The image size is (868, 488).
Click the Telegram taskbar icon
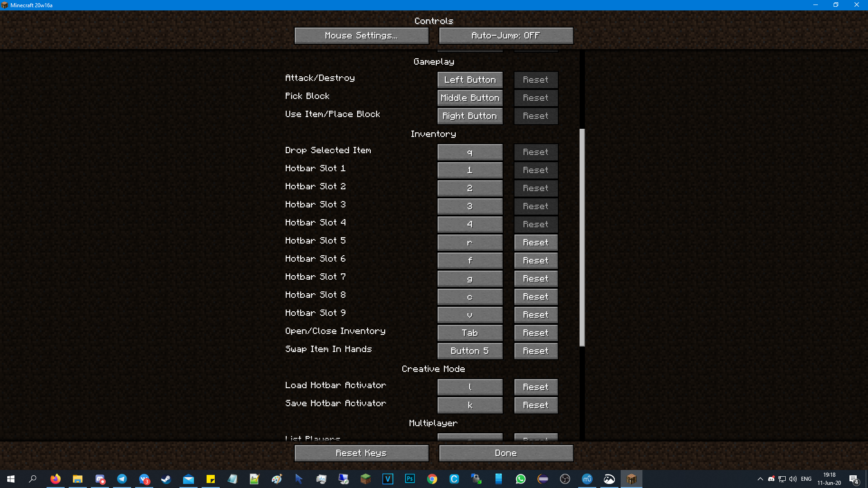tap(122, 479)
